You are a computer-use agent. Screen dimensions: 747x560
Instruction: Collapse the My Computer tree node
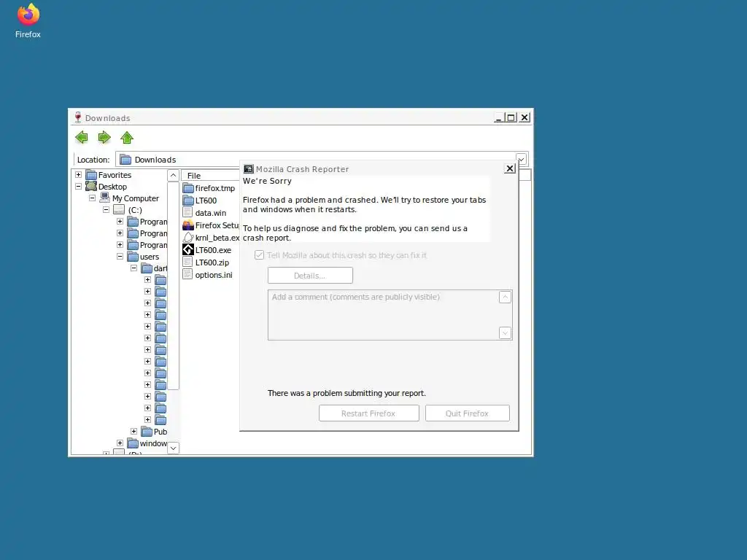pos(93,198)
